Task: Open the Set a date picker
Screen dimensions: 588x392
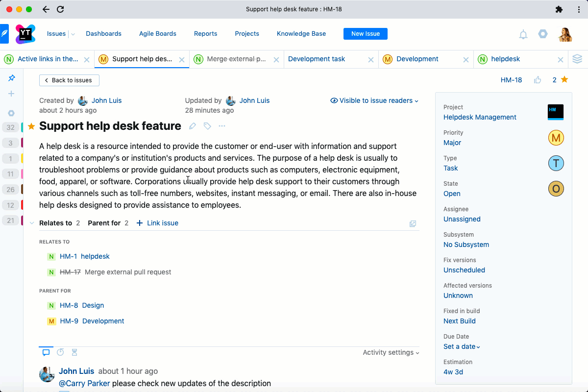Action: [462, 346]
